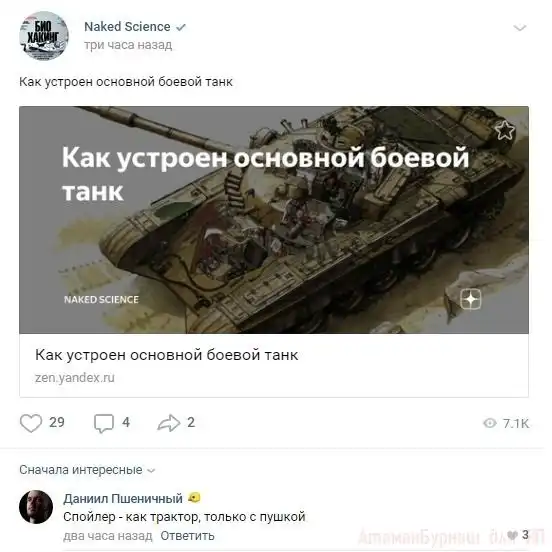The height and width of the screenshot is (552, 552).
Task: Open Naked Science community avatar
Action: click(x=44, y=36)
